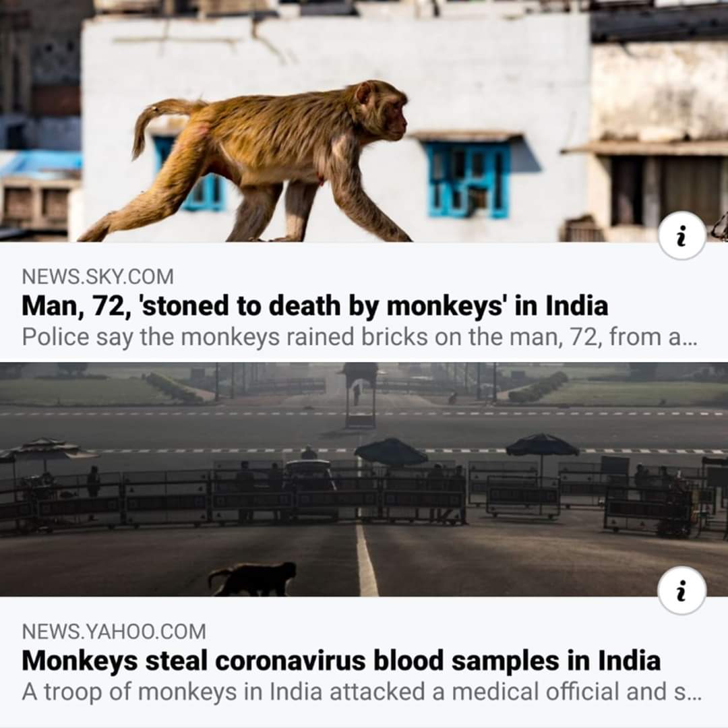Click the central dark umbrella in road photo
The width and height of the screenshot is (728, 728).
[391, 452]
